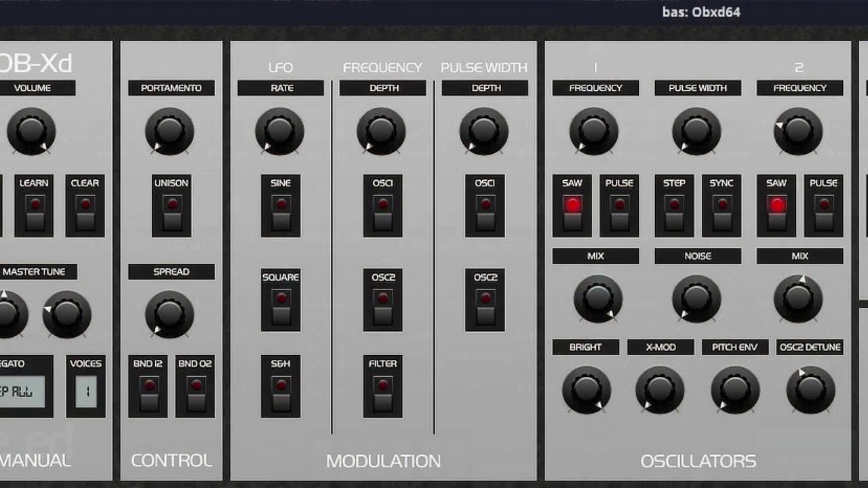Screen dimensions: 868x488
Task: Click the OSCILLATORS section label
Action: pos(698,461)
